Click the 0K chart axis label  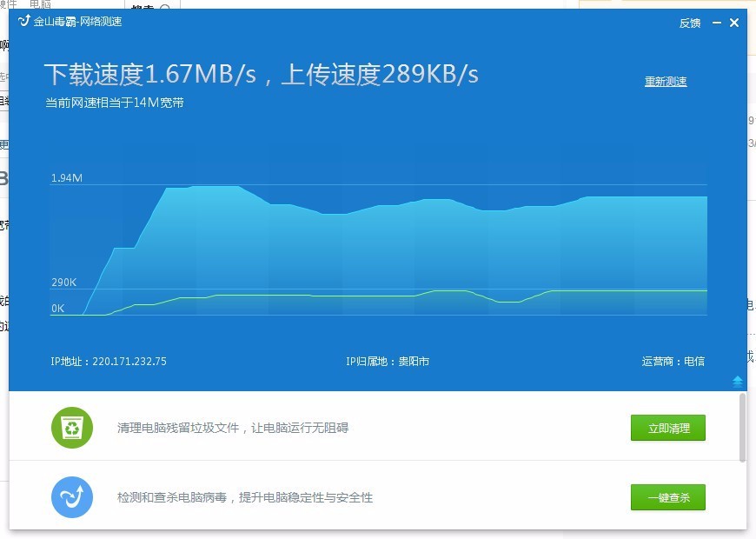point(57,309)
